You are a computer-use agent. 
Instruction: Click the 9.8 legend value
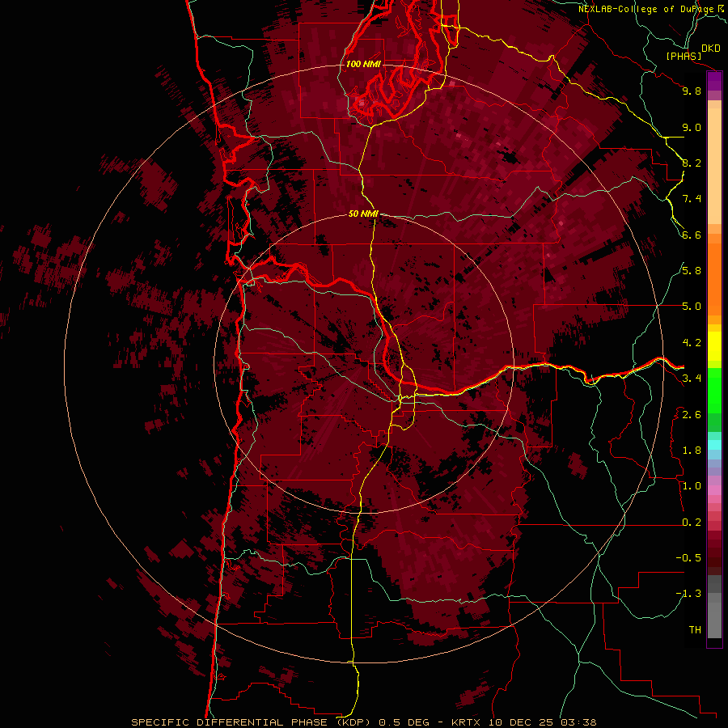(692, 91)
